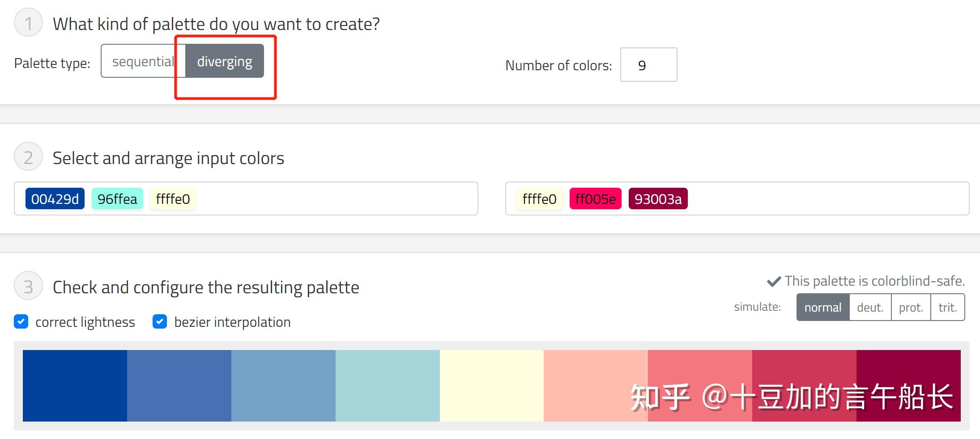Click the 00429d input color chip

tap(55, 199)
